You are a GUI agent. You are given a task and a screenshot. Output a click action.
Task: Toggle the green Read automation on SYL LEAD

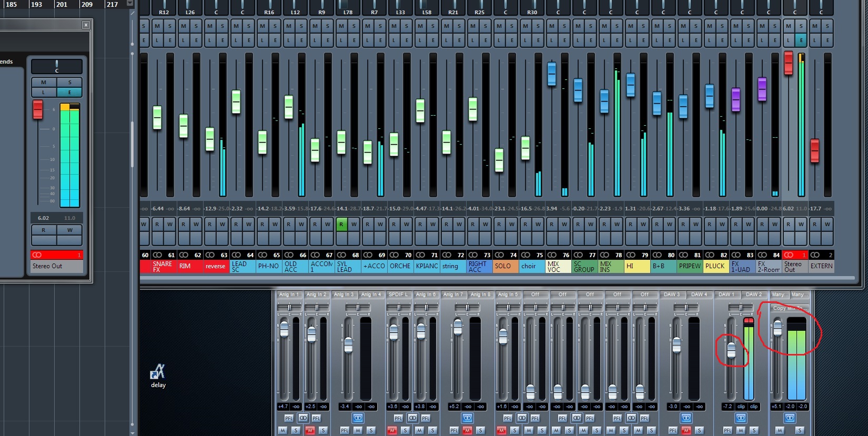tap(341, 224)
